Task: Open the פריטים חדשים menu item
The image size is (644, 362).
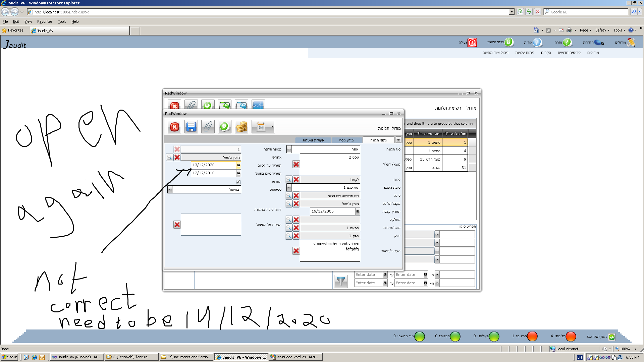Action: tap(569, 53)
